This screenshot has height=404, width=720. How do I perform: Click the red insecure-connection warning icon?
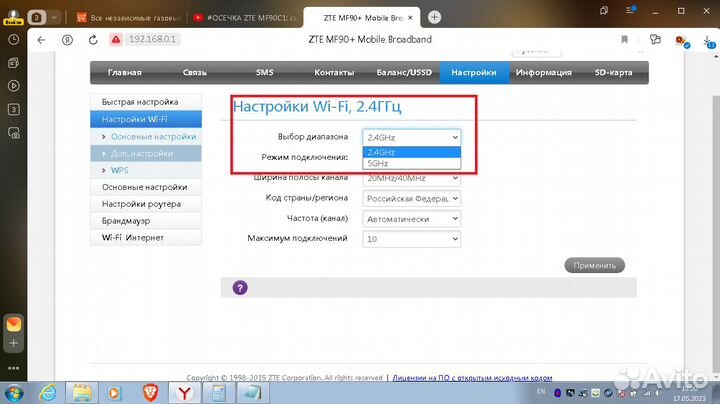116,39
